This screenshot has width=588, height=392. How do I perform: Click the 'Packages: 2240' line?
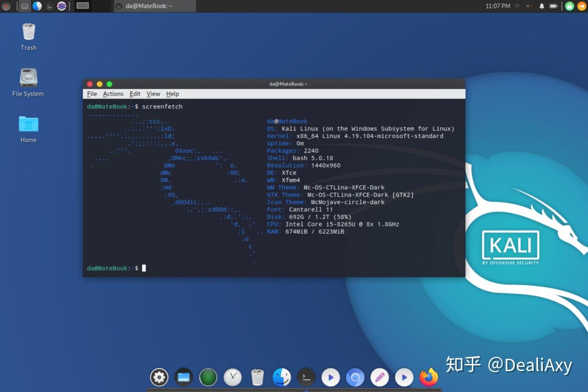293,151
